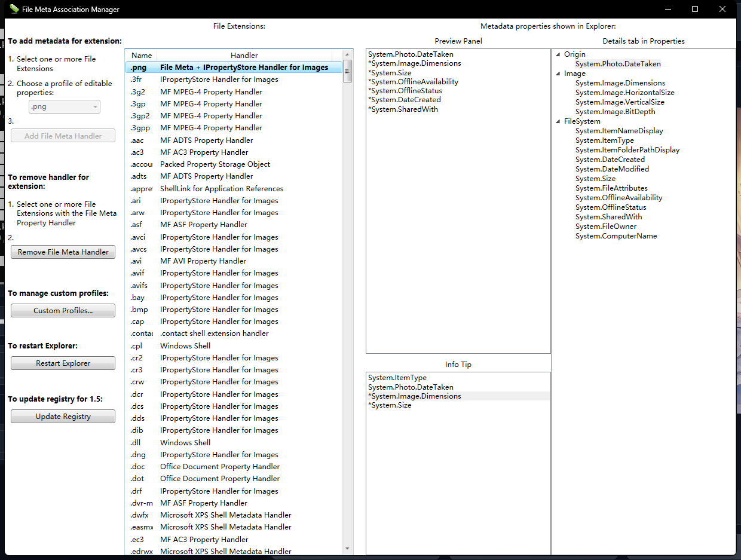
Task: Select the .cr2 extension row
Action: [x=235, y=358]
